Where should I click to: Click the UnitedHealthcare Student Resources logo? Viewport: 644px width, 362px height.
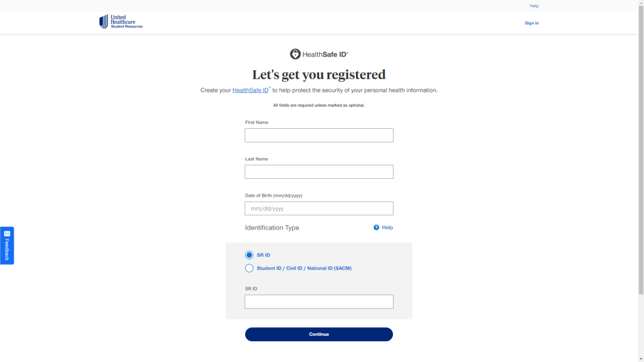coord(121,22)
